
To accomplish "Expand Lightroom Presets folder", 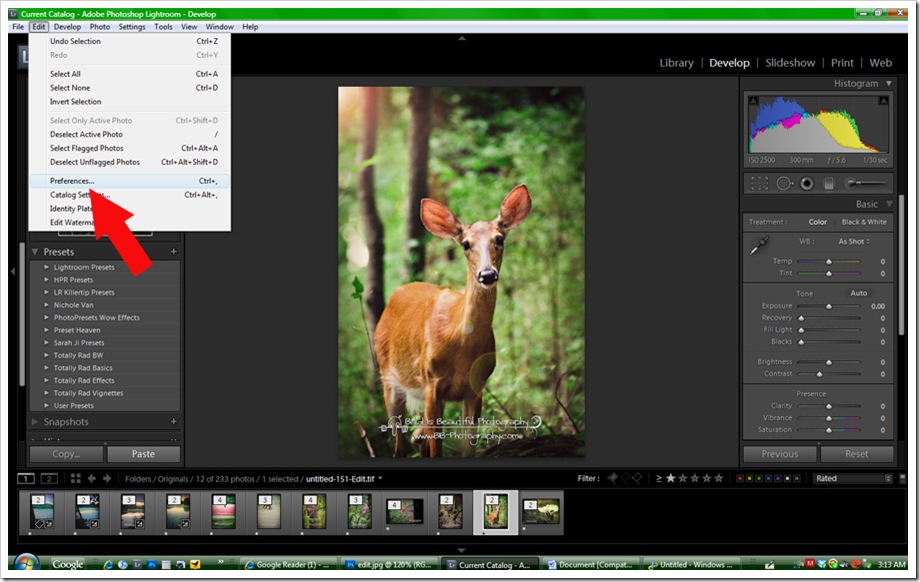I will (46, 267).
